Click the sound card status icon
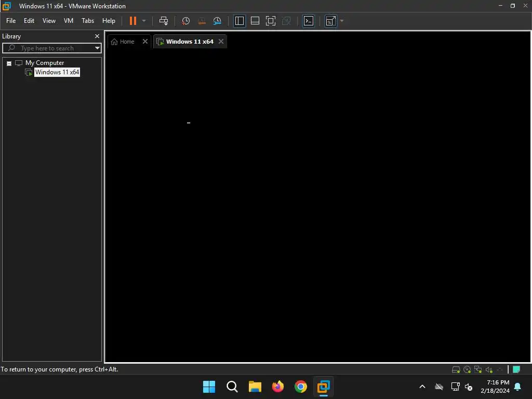The height and width of the screenshot is (399, 532). point(489,369)
